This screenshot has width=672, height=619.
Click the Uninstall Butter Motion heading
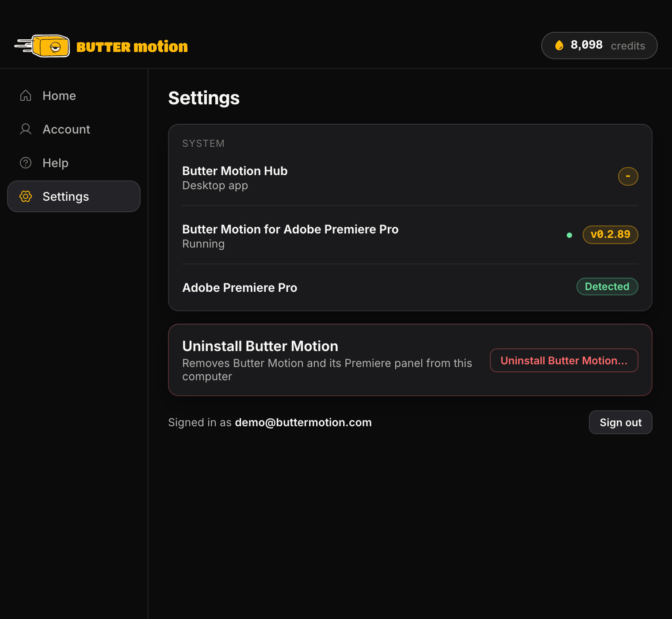tap(260, 346)
